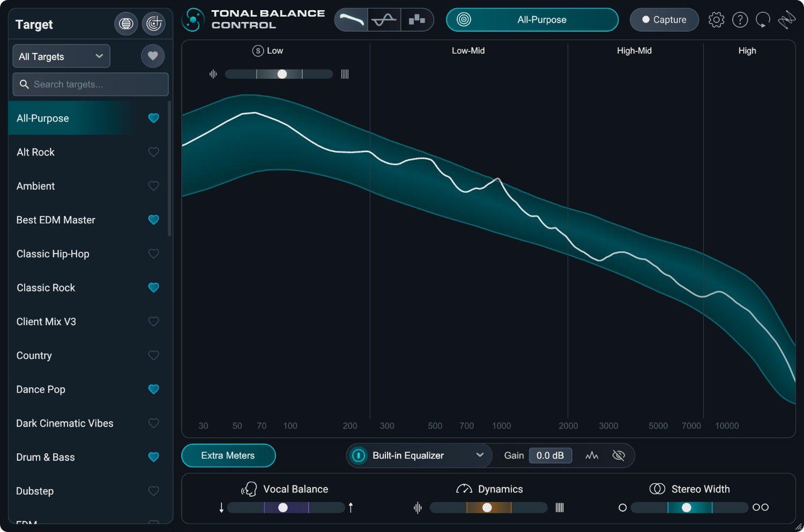The width and height of the screenshot is (804, 532).
Task: Click the target globe icon in Target panel
Action: pyautogui.click(x=126, y=24)
